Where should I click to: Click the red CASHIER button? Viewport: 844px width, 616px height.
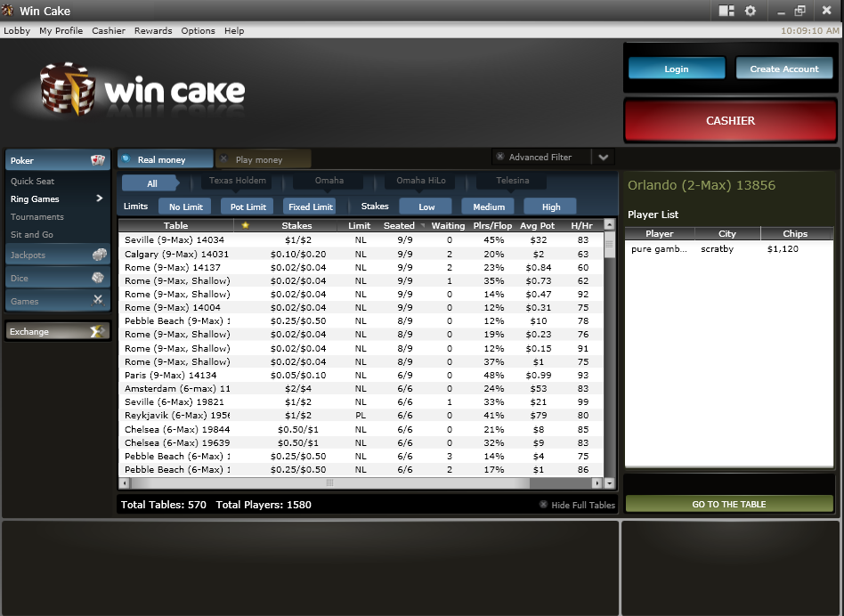pos(730,120)
